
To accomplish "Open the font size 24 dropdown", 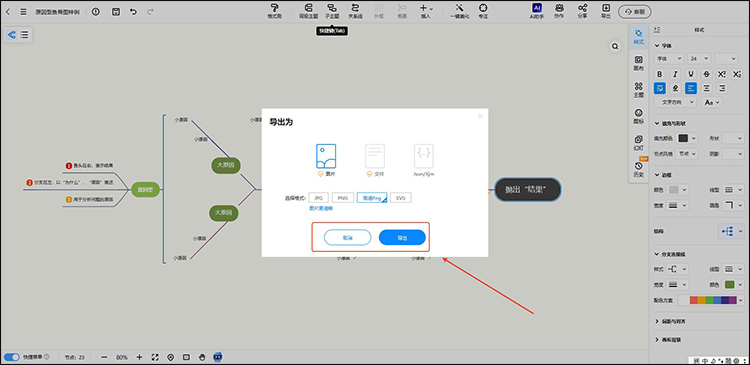I will pos(700,58).
